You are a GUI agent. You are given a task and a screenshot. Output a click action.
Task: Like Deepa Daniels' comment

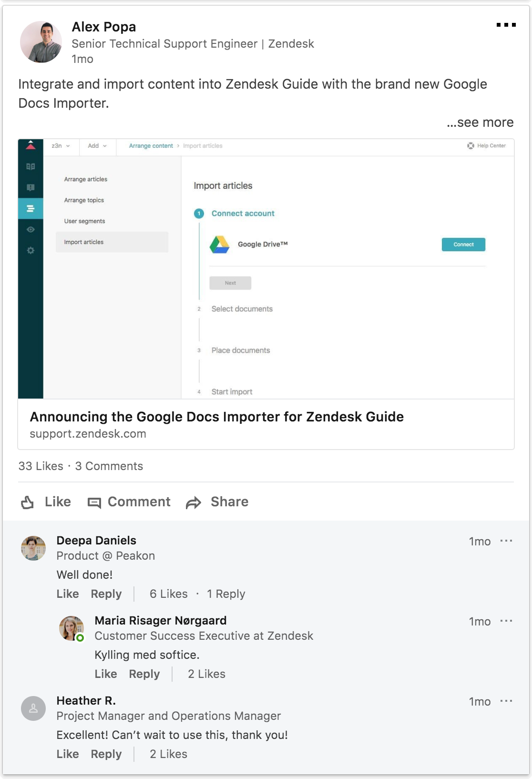point(68,594)
